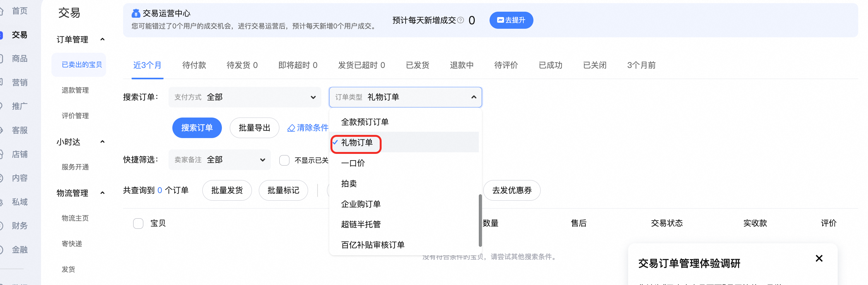Open 已卖出的宝贝 in the sidebar
This screenshot has width=868, height=285.
tap(79, 65)
